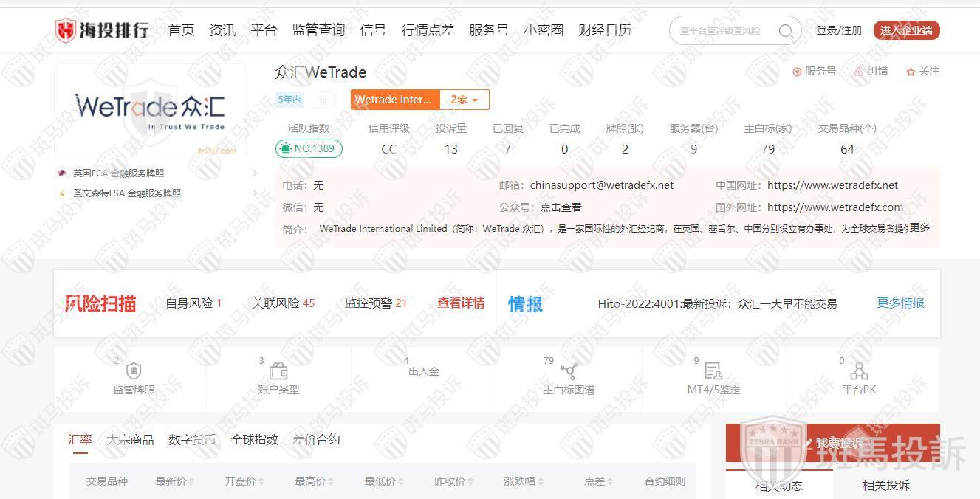Screen dimensions: 980x499
Task: Open the 查看详情 risk scan link
Action: coord(461,303)
